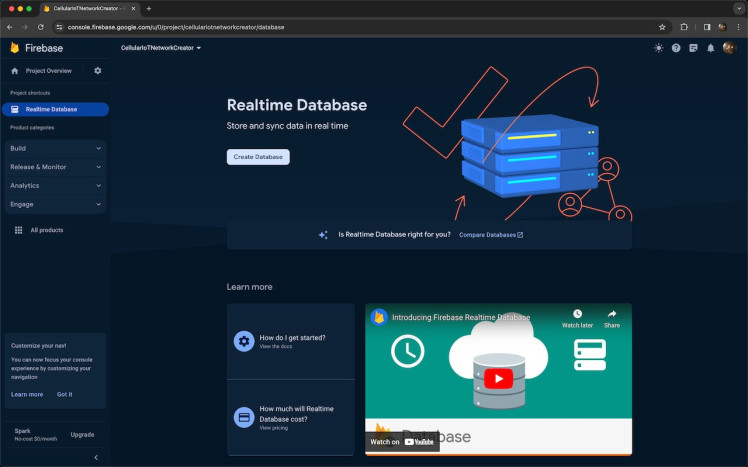Bookmark this page with the star icon
748x467 pixels.
click(662, 27)
